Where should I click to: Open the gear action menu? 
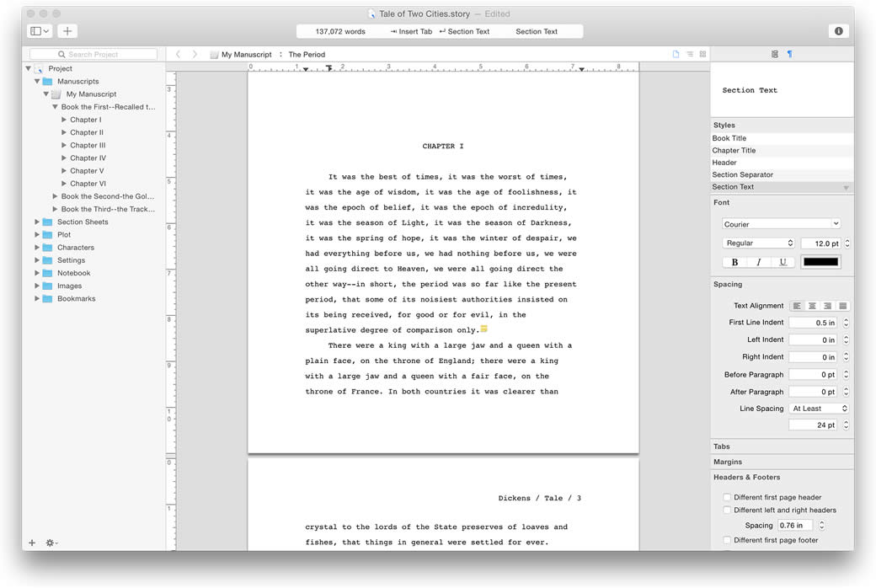pos(51,543)
